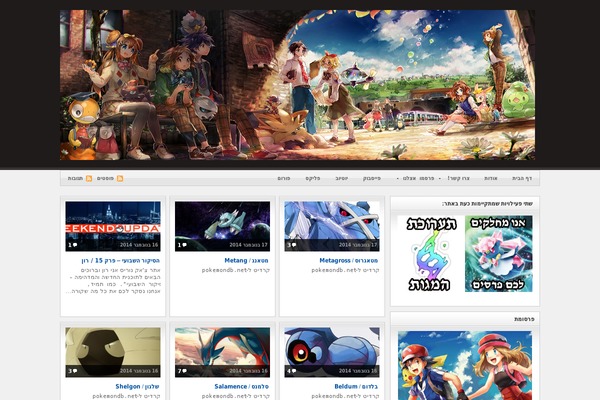Open the הסיקור השבועי פרק 15 post title
This screenshot has height=400, width=600.
coord(121,261)
